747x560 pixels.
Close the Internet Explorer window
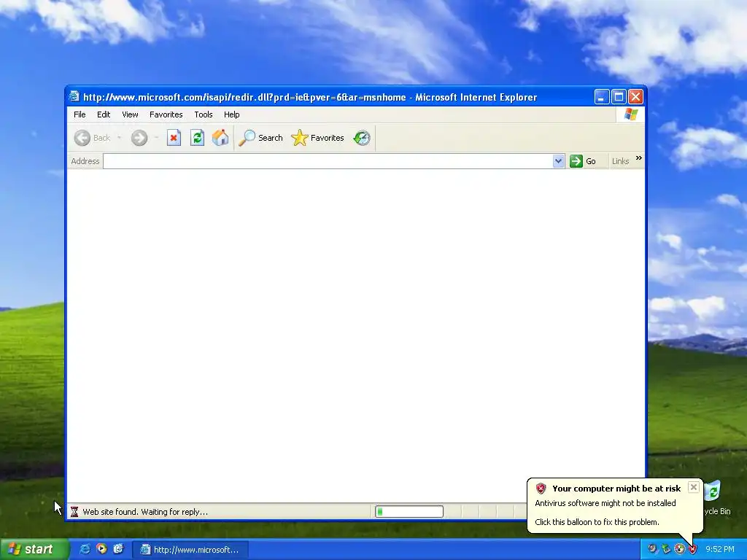tap(635, 97)
